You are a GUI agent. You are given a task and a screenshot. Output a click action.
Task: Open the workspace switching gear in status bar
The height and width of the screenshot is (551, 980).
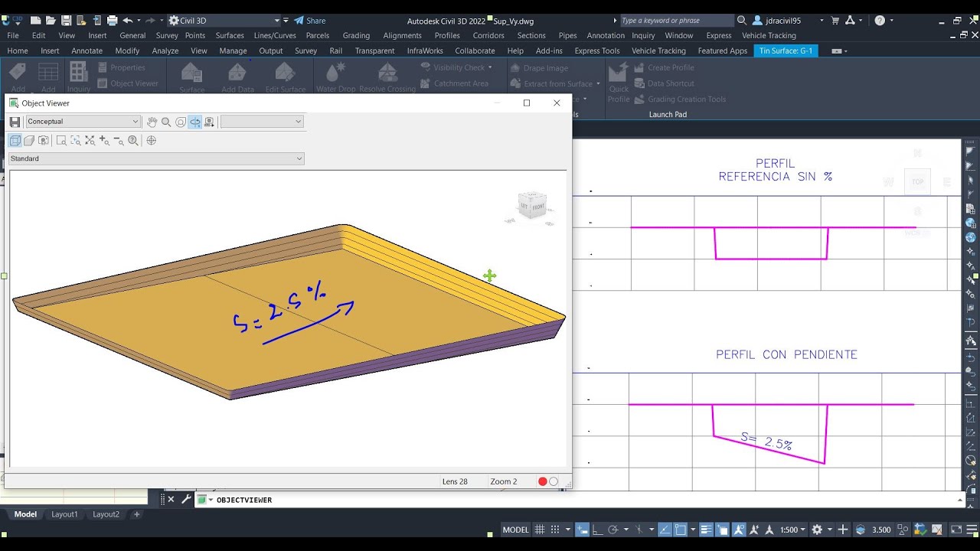click(x=817, y=530)
